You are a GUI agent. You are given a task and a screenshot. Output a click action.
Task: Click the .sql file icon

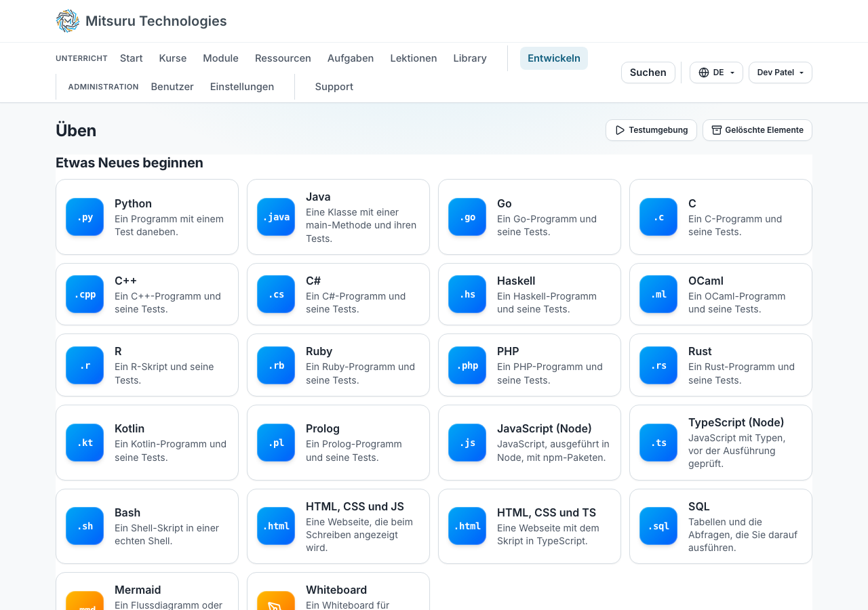(x=658, y=526)
